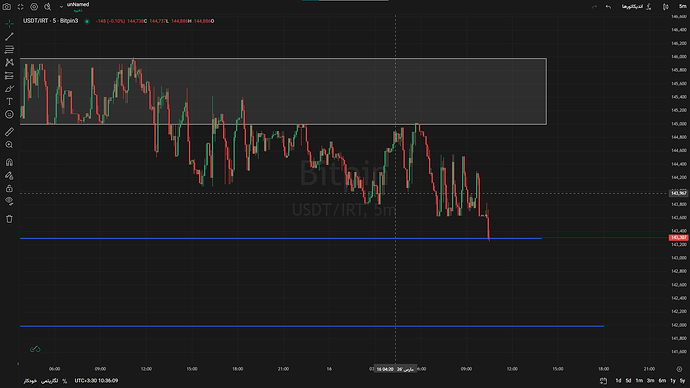
Task: Set range to 3m
Action: click(x=650, y=381)
